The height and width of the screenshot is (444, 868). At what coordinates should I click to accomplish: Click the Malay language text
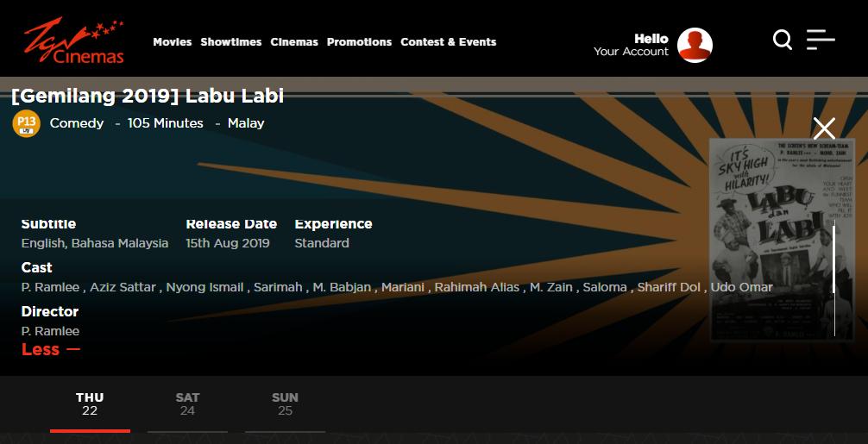[x=246, y=123]
